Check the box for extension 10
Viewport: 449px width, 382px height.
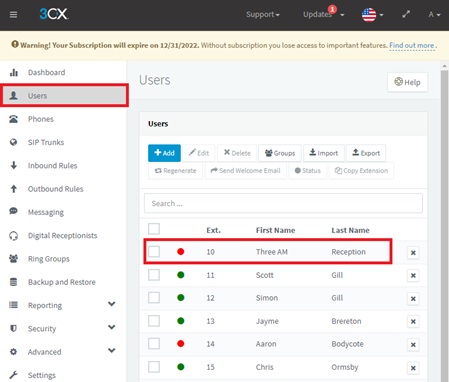tap(154, 252)
